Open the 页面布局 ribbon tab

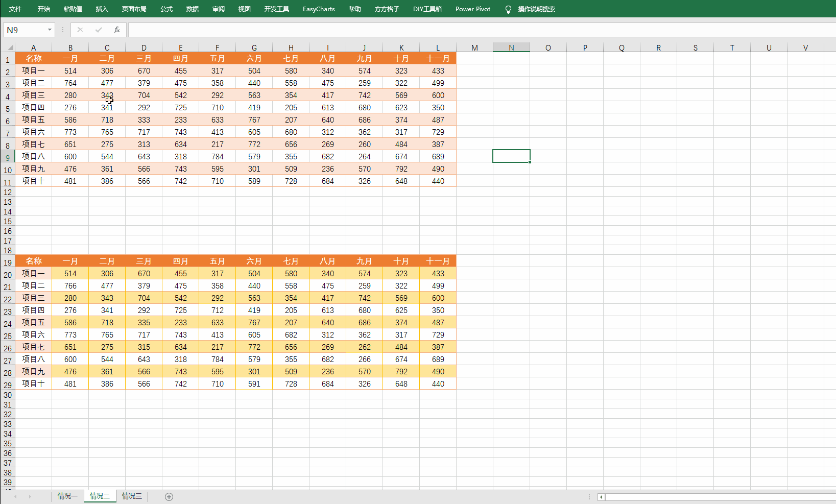134,9
